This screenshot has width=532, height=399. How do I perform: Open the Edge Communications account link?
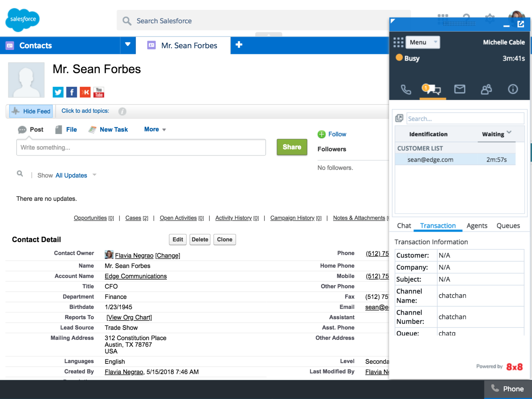tap(136, 276)
